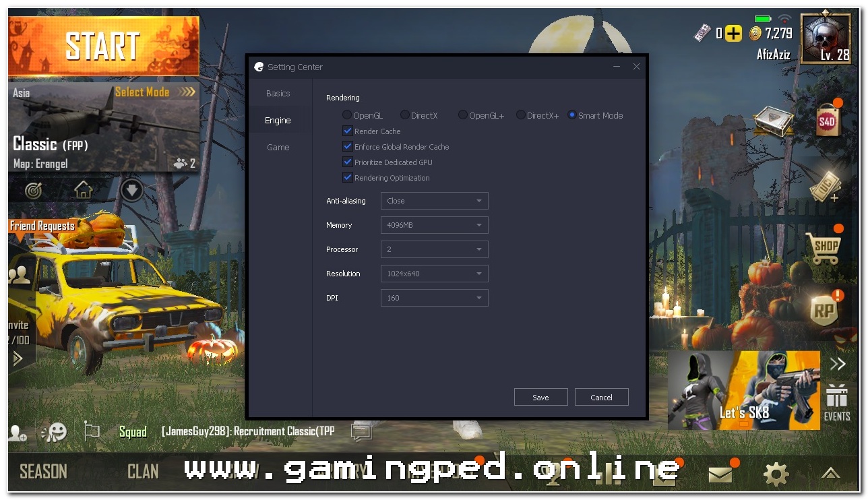
Task: Advance the event banner arrows
Action: (838, 365)
